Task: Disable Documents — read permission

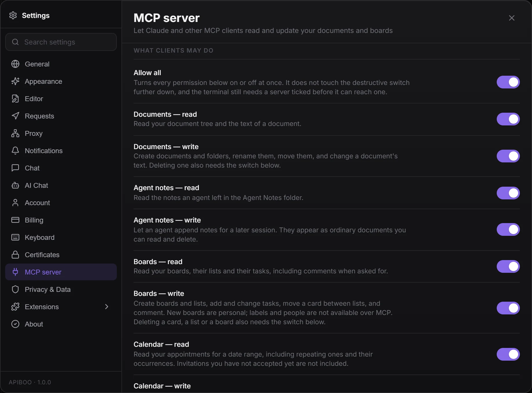Action: pos(508,119)
